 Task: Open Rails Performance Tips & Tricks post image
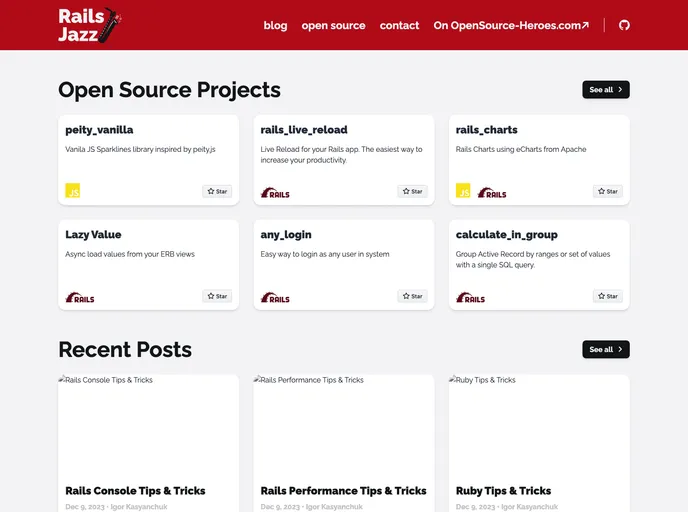(344, 426)
